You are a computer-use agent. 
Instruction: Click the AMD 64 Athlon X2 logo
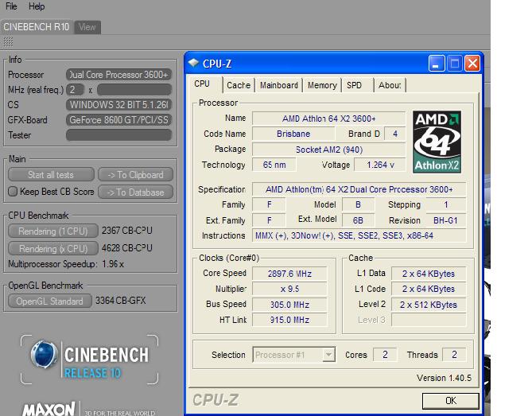[437, 142]
